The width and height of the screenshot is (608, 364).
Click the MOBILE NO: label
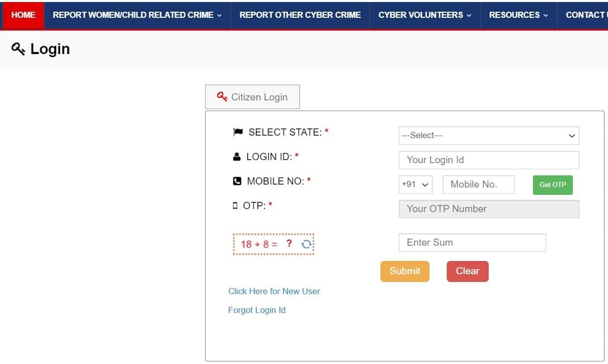[x=275, y=181]
